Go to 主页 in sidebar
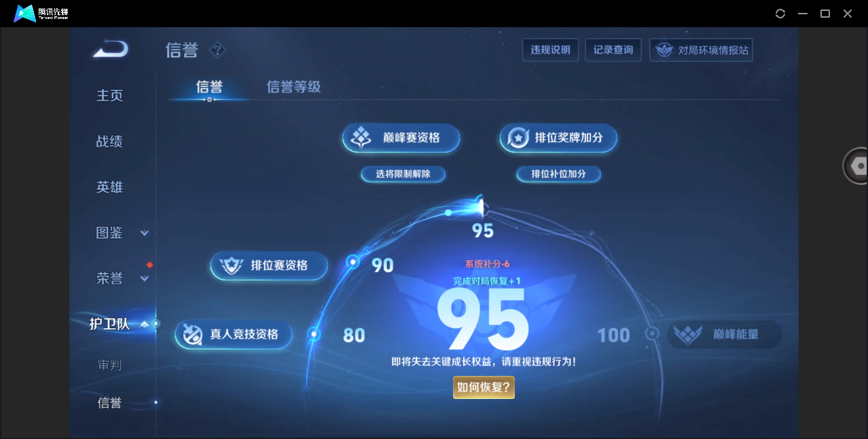The image size is (868, 439). point(110,96)
